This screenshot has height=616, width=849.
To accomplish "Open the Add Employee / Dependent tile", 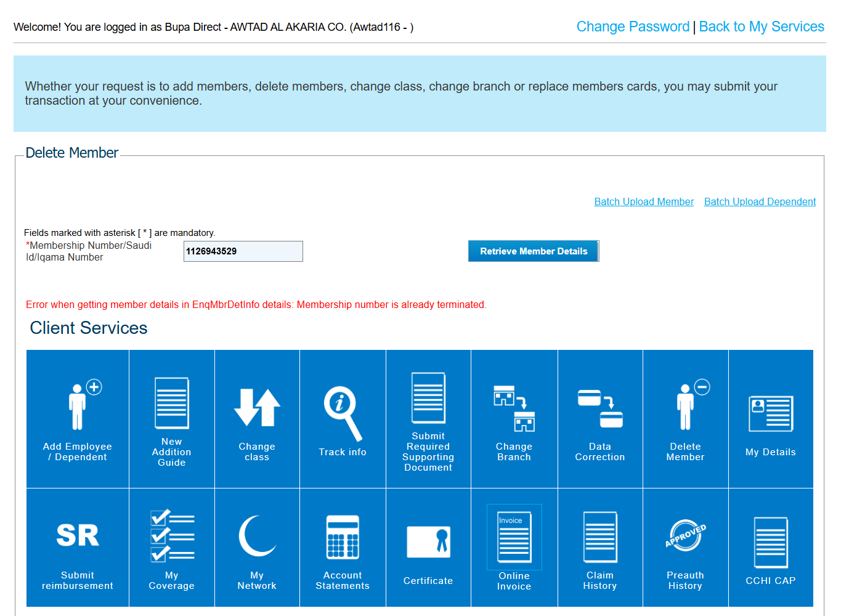I will click(78, 419).
